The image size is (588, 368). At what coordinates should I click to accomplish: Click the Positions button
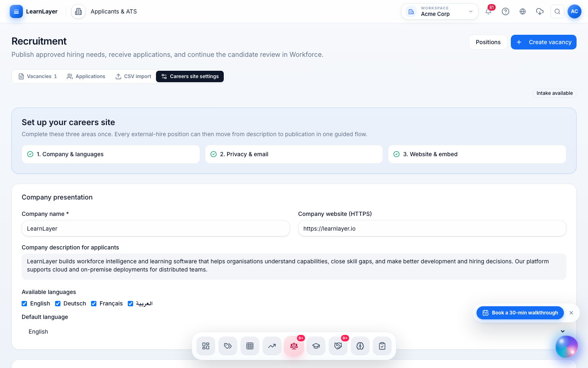(x=488, y=42)
